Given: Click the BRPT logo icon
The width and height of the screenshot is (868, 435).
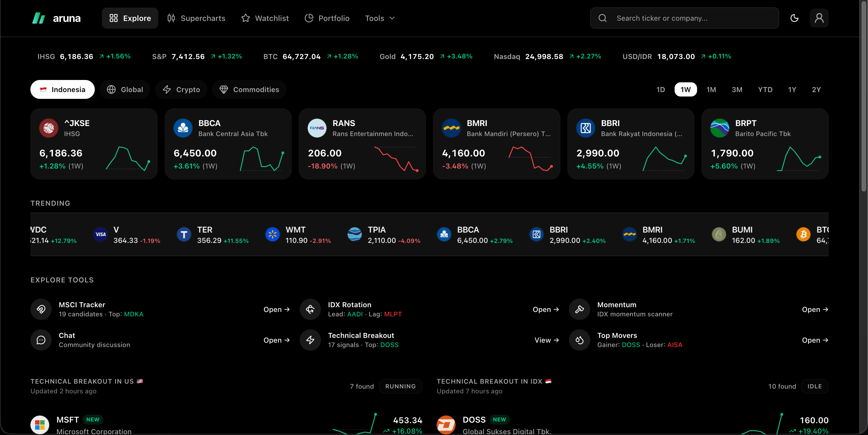Looking at the screenshot, I should (x=720, y=128).
